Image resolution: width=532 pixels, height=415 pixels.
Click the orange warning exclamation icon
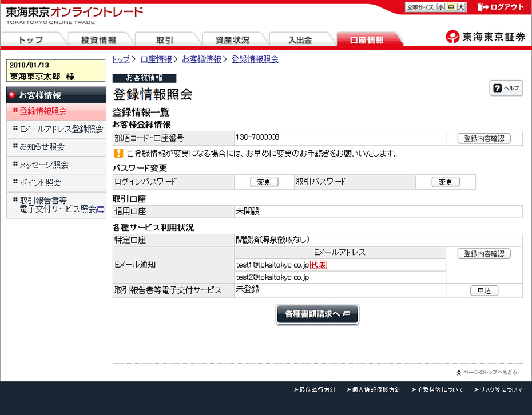pyautogui.click(x=118, y=153)
